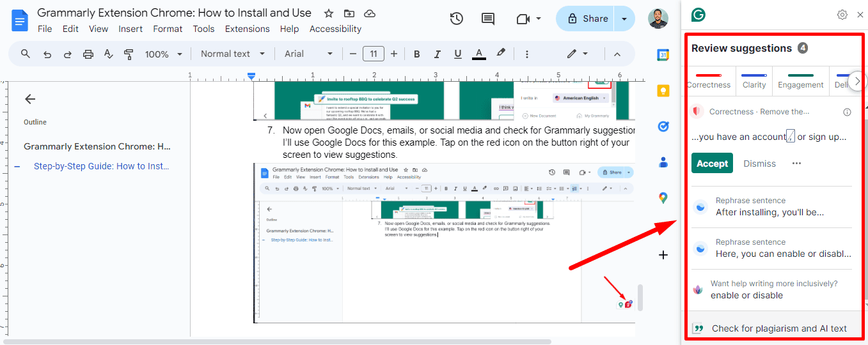868x345 pixels.
Task: Toggle italic formatting
Action: 438,54
